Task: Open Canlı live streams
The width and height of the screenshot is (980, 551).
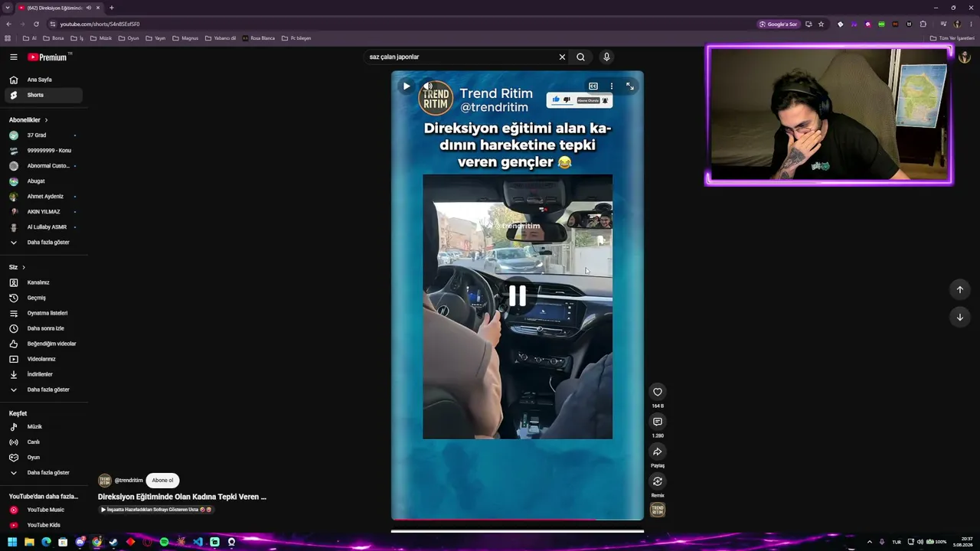Action: tap(44, 442)
